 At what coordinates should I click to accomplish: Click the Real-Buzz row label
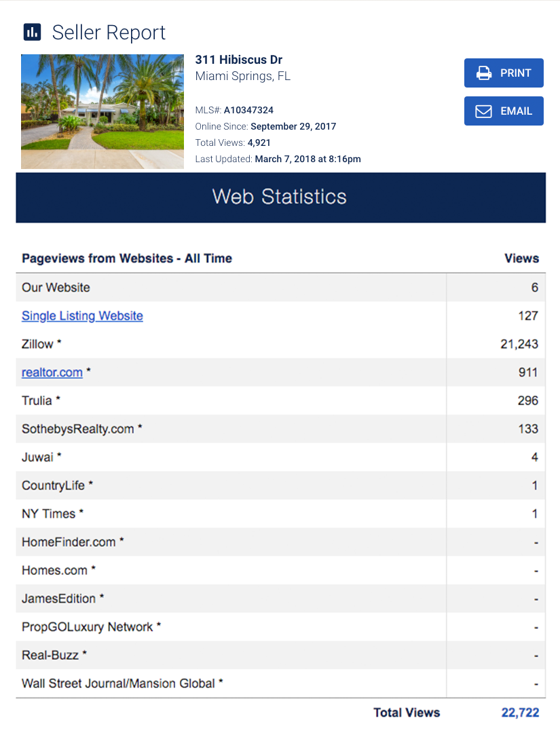(54, 655)
